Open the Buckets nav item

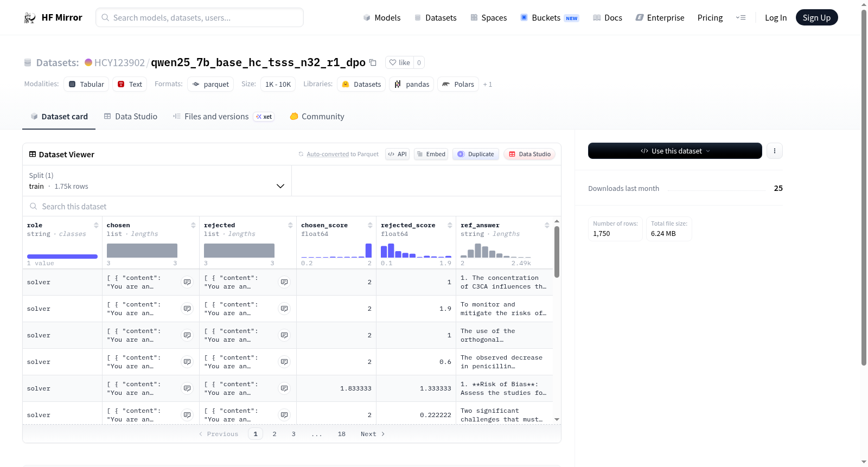[550, 18]
